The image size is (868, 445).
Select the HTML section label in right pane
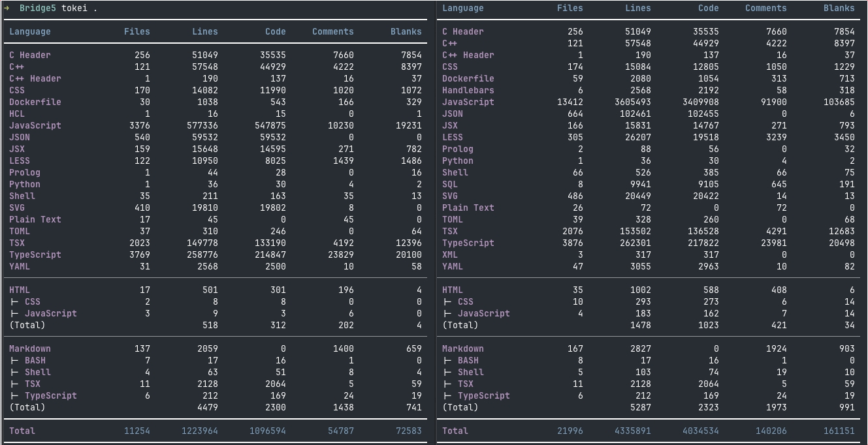click(x=453, y=290)
